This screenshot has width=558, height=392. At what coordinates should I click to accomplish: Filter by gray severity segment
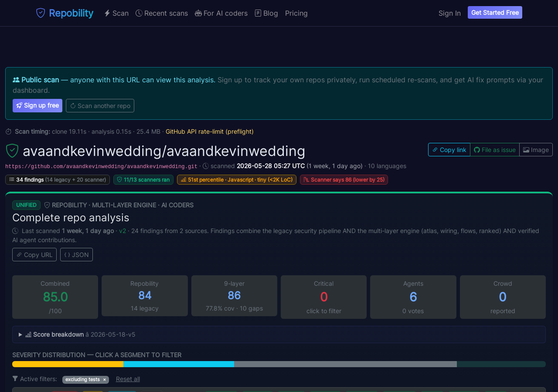coord(345,364)
